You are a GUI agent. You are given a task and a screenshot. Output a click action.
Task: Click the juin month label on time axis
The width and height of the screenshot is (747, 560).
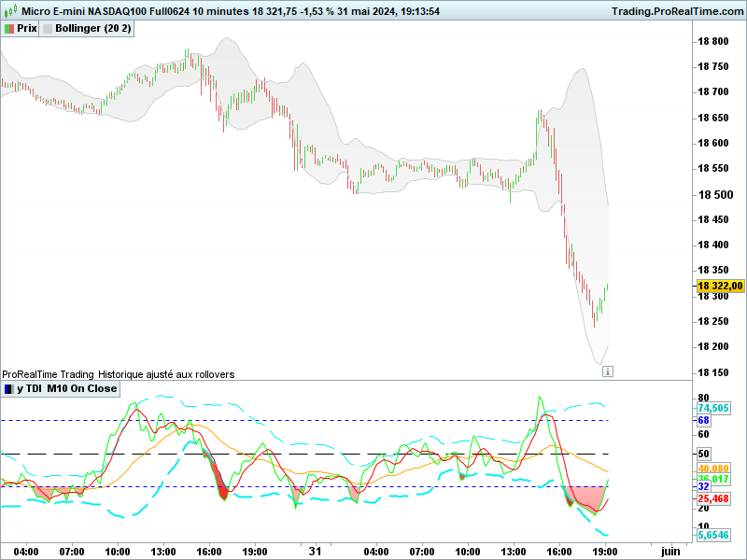(x=670, y=552)
